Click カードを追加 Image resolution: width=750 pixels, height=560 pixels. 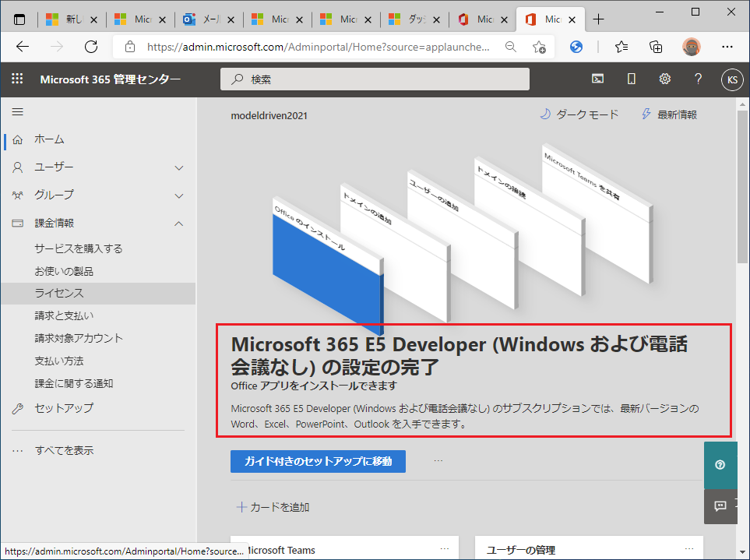(x=273, y=507)
